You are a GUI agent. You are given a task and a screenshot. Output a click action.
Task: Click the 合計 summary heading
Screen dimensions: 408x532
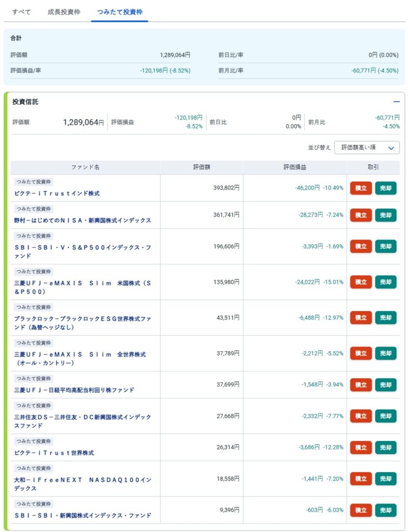coord(16,38)
